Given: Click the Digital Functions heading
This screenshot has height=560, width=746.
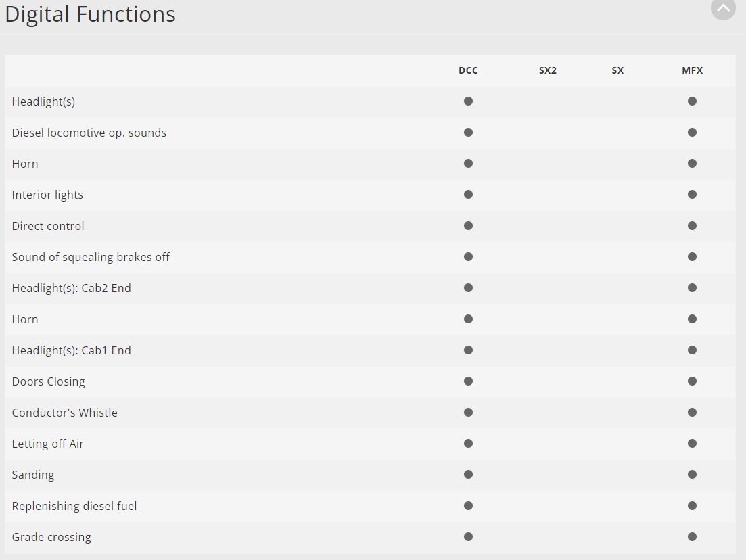Looking at the screenshot, I should click(91, 14).
